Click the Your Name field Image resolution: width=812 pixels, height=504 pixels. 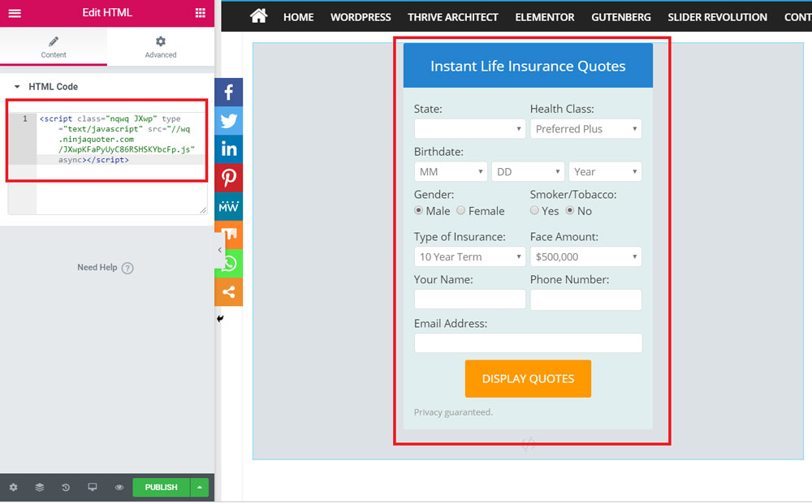pos(469,299)
